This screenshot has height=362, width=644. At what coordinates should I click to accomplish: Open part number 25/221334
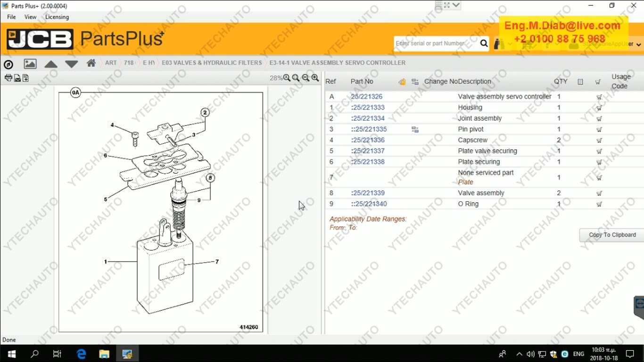[368, 118]
